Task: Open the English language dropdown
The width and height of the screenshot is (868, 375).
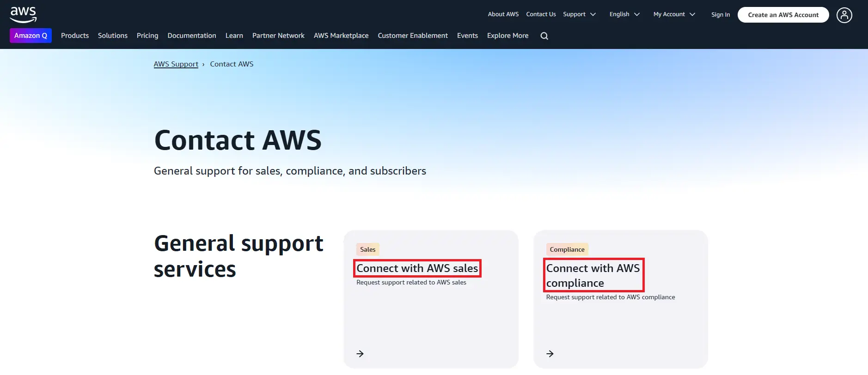Action: click(624, 14)
